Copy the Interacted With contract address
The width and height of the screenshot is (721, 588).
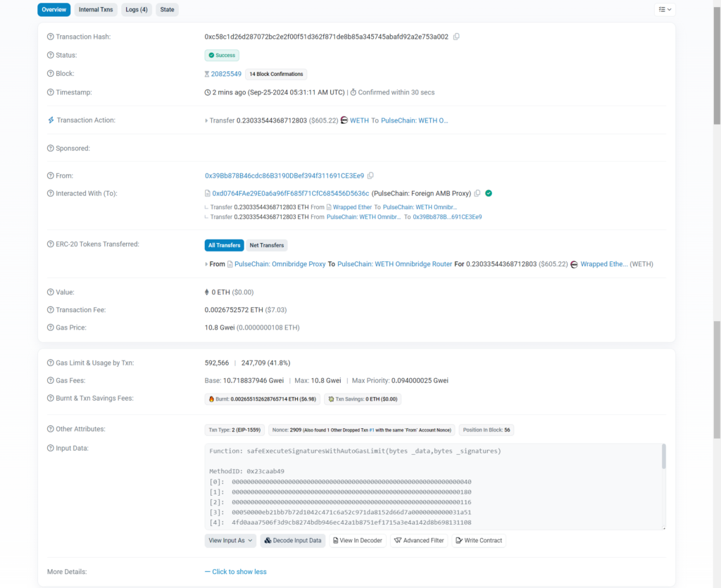tap(477, 193)
